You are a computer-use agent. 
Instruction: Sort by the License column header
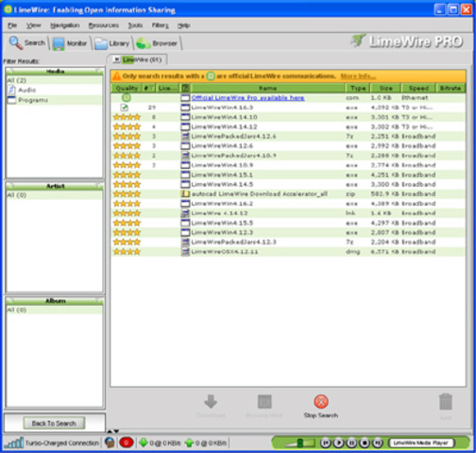[x=168, y=88]
